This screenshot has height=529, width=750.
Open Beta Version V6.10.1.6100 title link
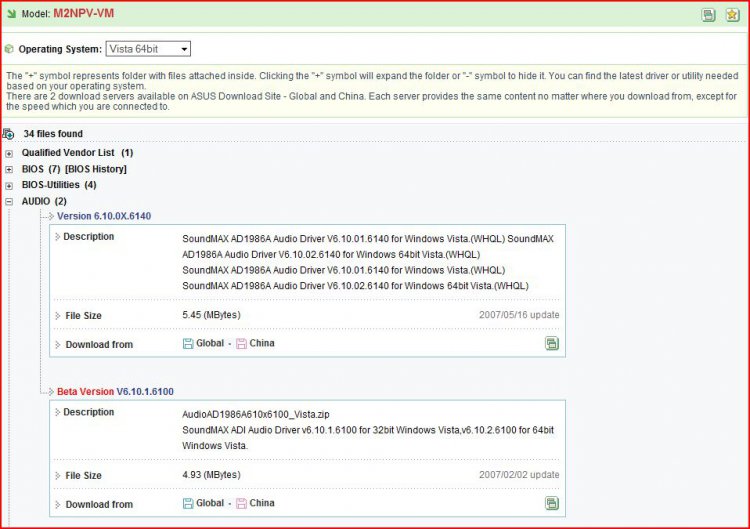point(115,392)
